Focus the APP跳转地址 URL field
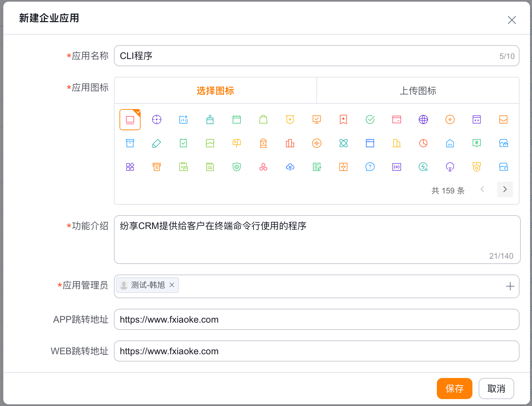This screenshot has height=406, width=532. pyautogui.click(x=317, y=319)
